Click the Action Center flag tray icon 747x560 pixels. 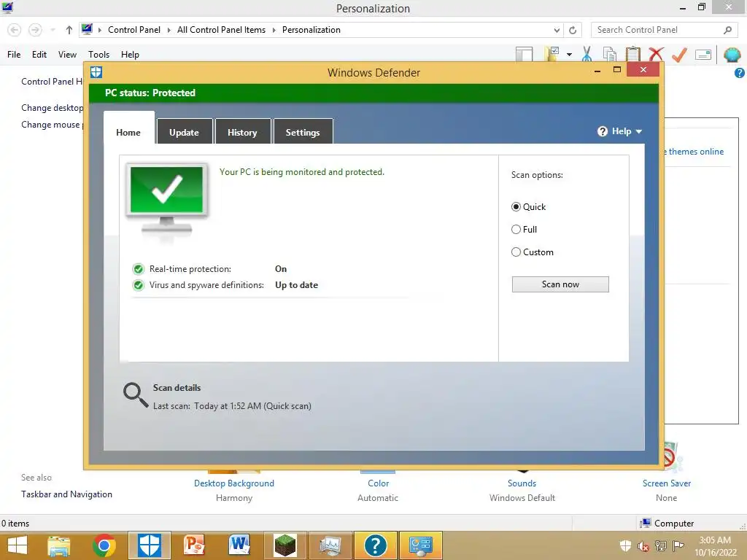click(678, 546)
